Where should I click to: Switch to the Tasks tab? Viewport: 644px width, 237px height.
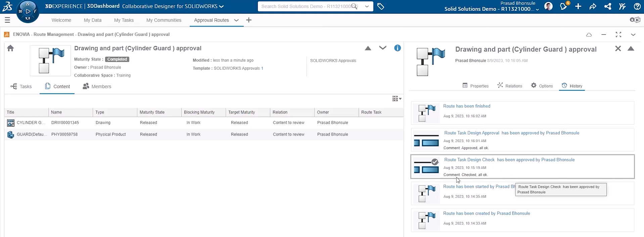click(x=21, y=86)
